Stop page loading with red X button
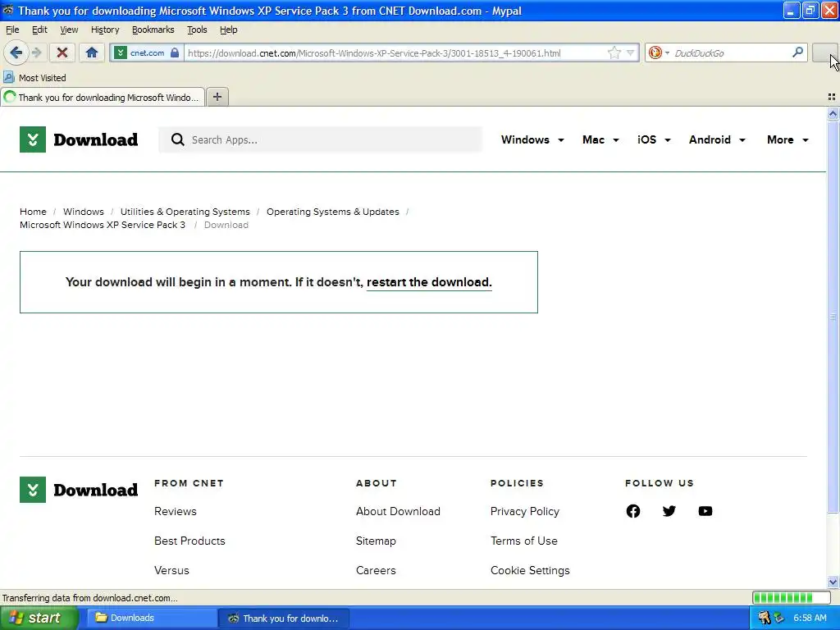The image size is (840, 630). 62,52
